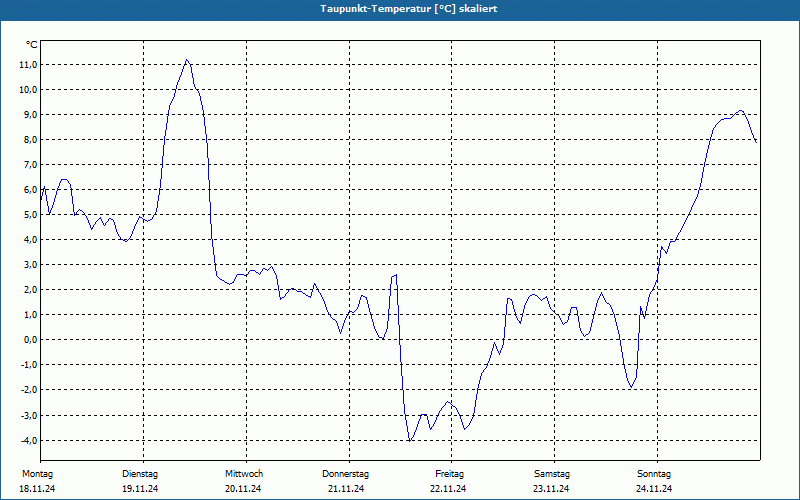Click the Mittwoch day label

point(244,474)
